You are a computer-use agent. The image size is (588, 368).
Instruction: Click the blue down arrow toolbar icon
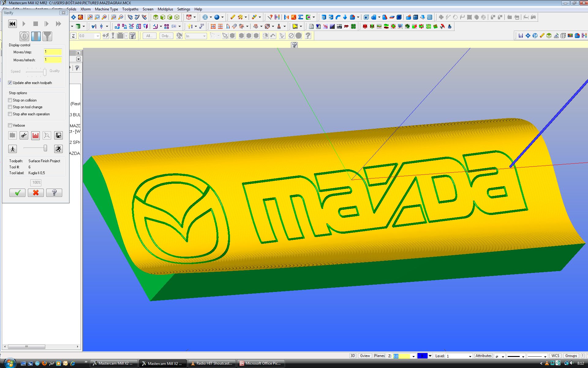tap(345, 17)
